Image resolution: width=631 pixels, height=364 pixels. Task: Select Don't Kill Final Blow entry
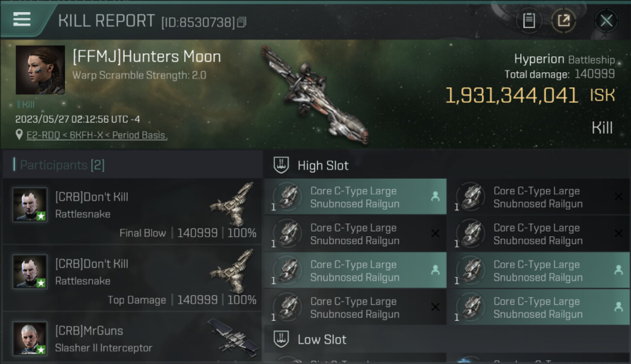tap(132, 212)
